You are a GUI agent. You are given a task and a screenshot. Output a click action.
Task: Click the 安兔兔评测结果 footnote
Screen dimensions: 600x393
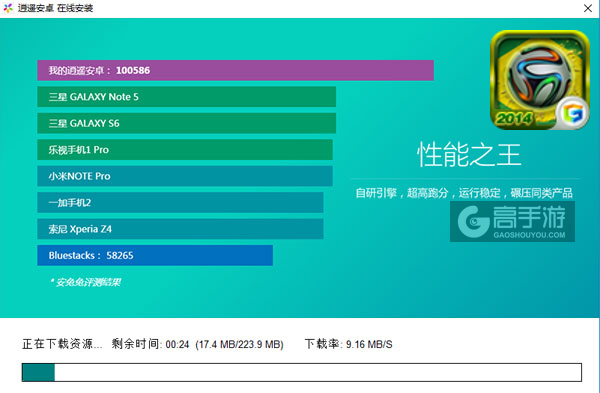(85, 282)
